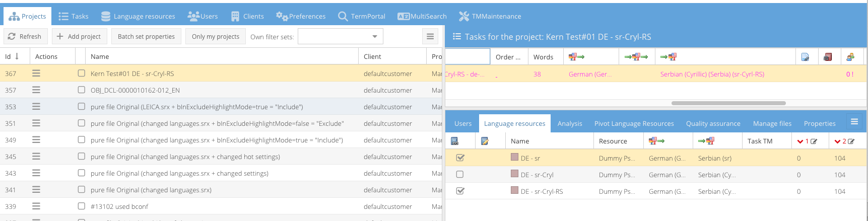
Task: Tick the checkbox for Kern Test#01 project
Action: point(82,73)
